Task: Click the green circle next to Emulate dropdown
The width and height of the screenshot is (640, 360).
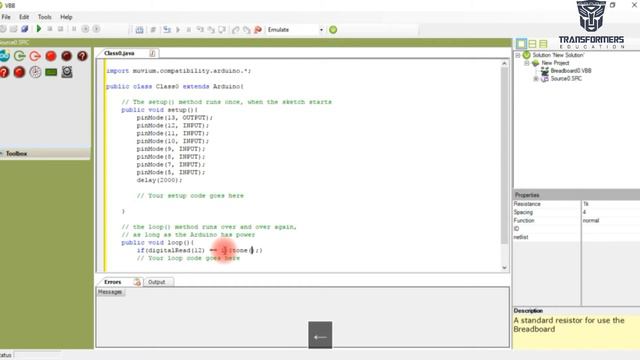Action: click(x=333, y=30)
